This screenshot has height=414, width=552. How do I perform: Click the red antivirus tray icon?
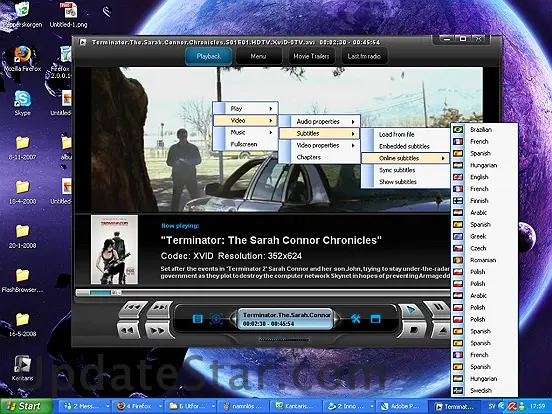[511, 407]
